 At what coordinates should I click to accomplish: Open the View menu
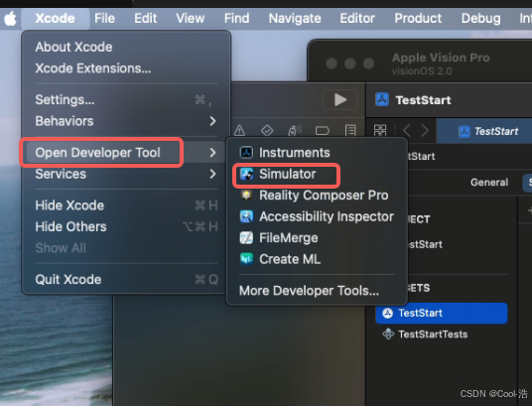[190, 18]
